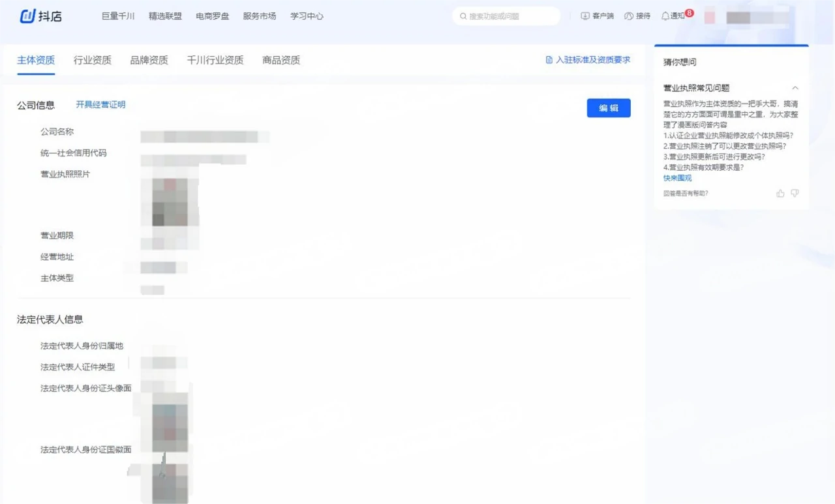Viewport: 835px width, 504px height.
Task: Click the user avatar in header
Action: 710,17
